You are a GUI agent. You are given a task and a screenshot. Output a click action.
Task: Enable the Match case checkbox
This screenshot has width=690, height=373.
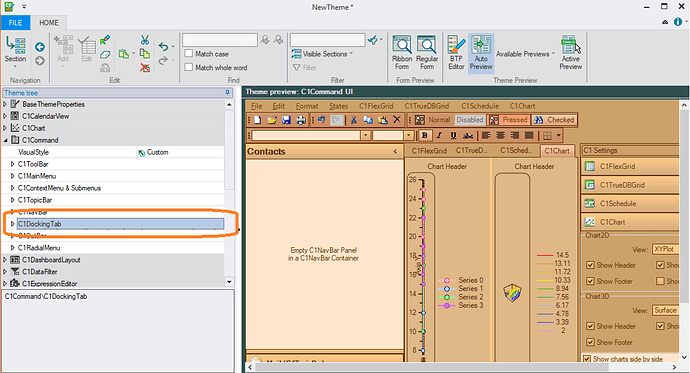(189, 54)
